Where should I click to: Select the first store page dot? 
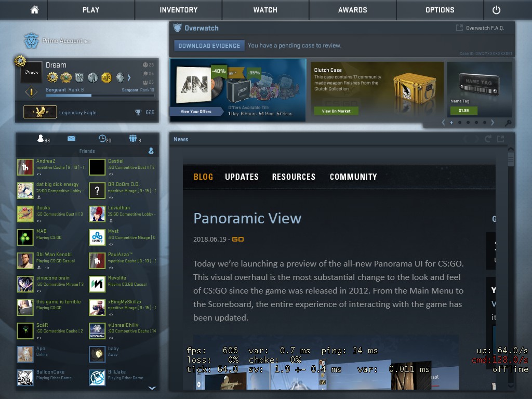451,123
